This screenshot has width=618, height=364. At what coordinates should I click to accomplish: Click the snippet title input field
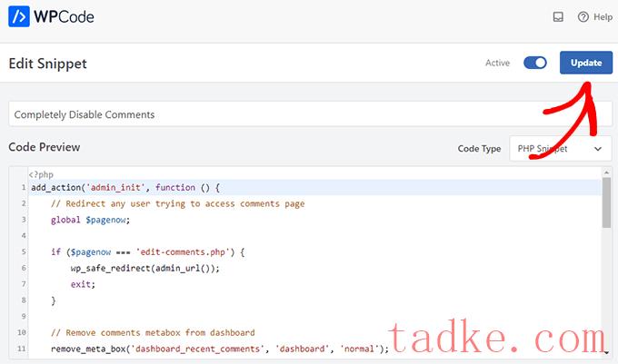click(309, 114)
